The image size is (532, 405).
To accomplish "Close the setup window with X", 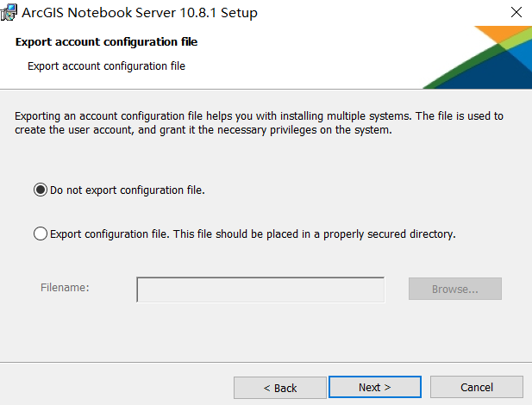I will click(x=516, y=12).
